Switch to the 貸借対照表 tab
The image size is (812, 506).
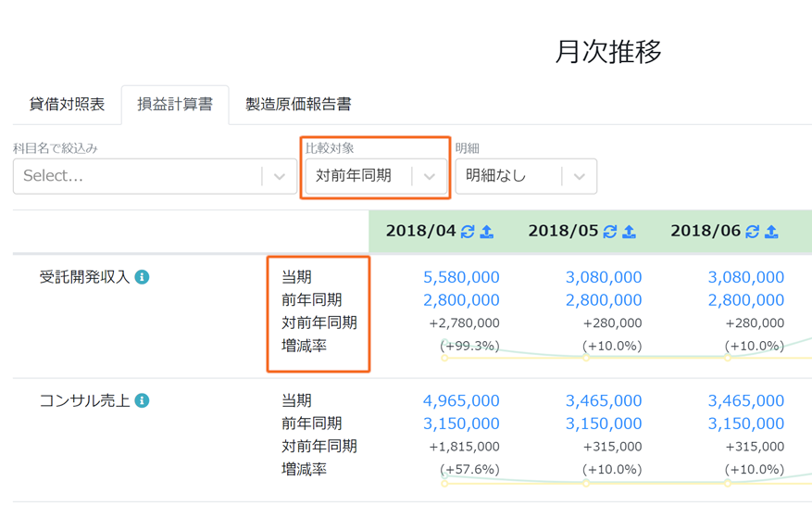[x=67, y=104]
